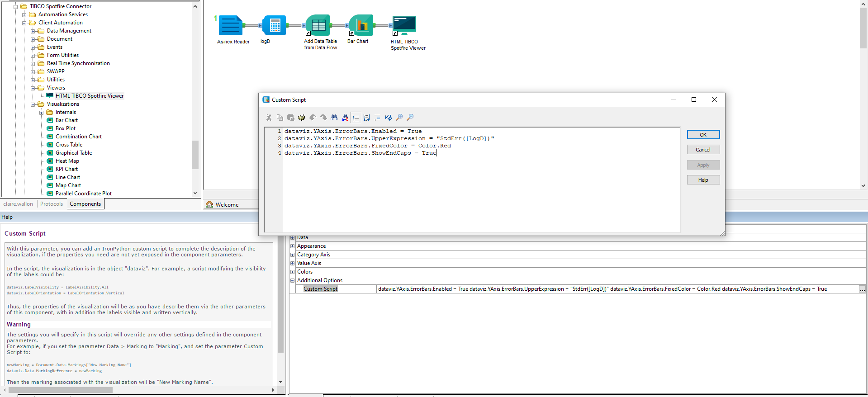Viewport: 868px width, 397px height.
Task: Select the Bar Chart node on canvas
Action: coord(361,25)
